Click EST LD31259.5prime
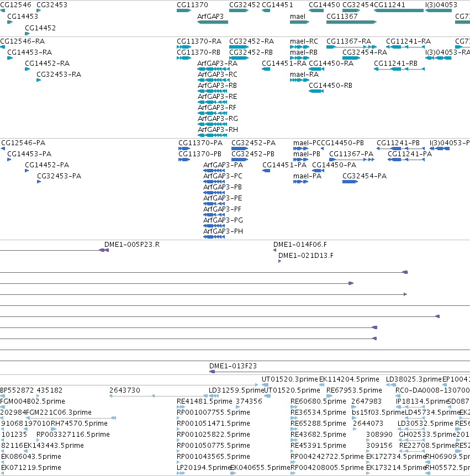The width and height of the screenshot is (470, 476). (236, 390)
